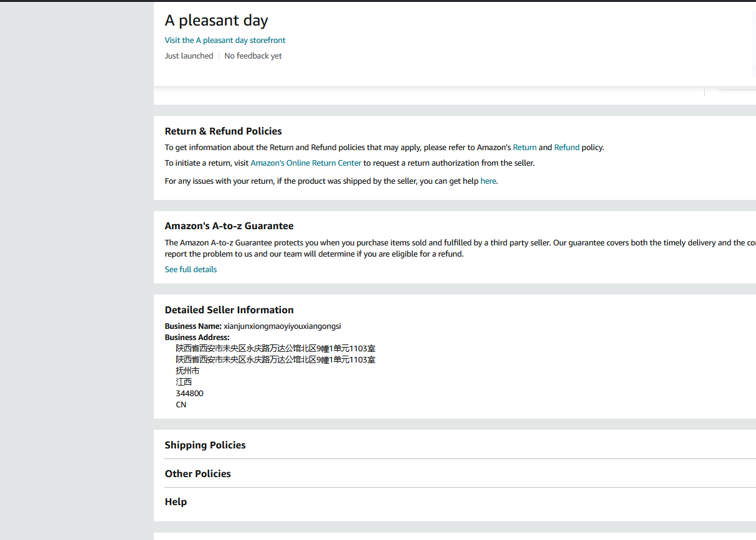Click the city name 抚州市 in address

coord(187,371)
